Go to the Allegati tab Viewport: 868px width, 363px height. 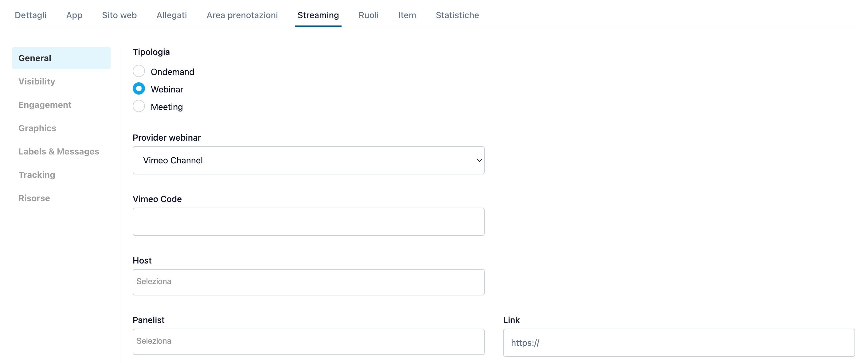(171, 15)
